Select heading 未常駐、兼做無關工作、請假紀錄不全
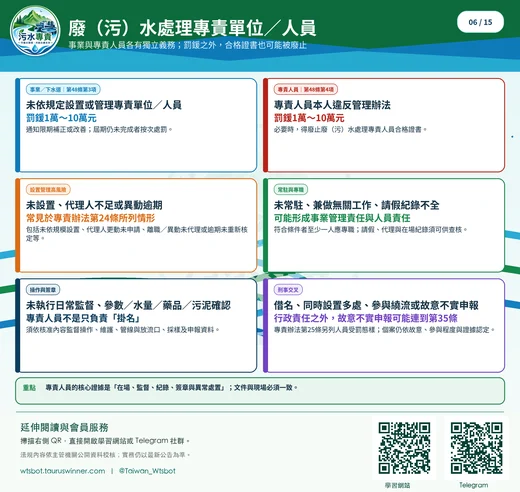This screenshot has height=492, width=520. pos(356,205)
